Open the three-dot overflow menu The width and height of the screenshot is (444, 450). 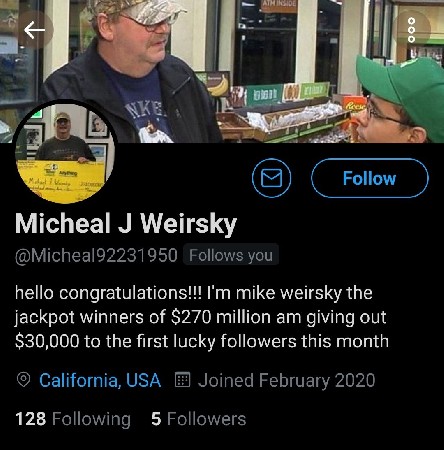point(412,30)
